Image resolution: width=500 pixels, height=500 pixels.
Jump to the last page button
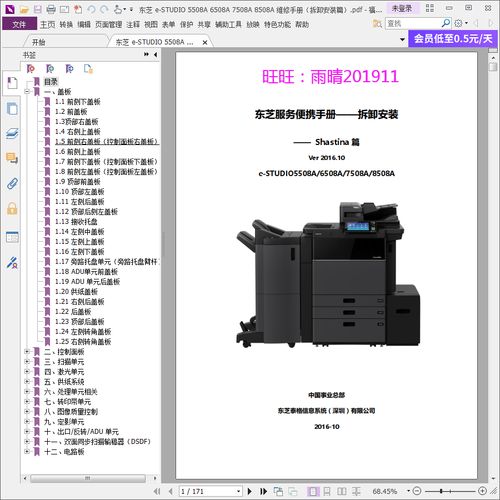[263, 491]
